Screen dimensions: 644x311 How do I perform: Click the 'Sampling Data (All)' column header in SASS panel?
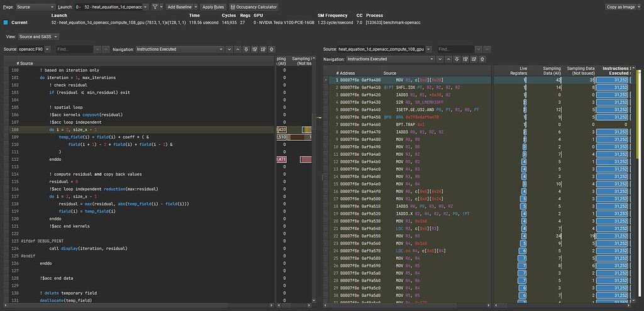552,70
